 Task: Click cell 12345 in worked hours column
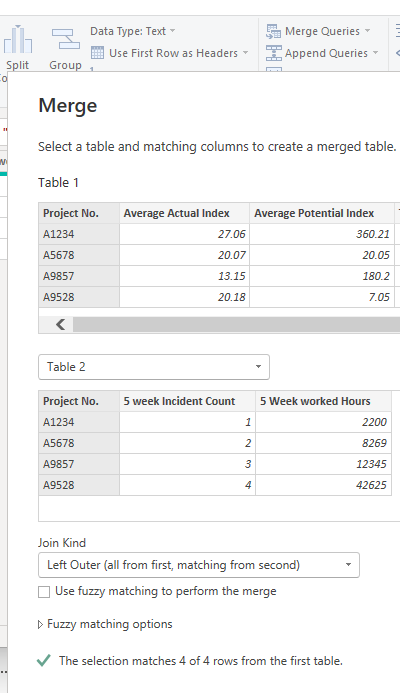pyautogui.click(x=324, y=464)
